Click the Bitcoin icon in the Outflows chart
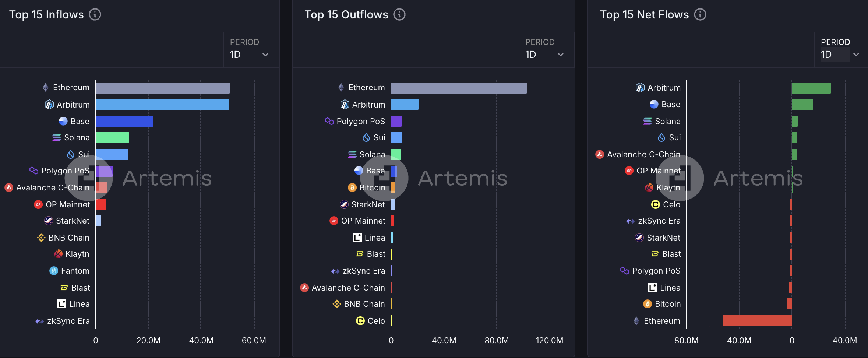This screenshot has width=868, height=358. pyautogui.click(x=352, y=187)
